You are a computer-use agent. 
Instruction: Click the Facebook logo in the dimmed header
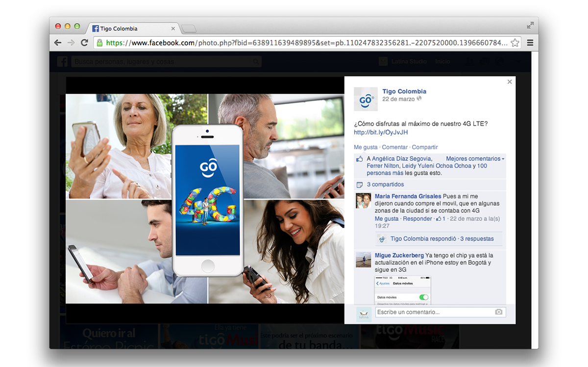click(62, 61)
